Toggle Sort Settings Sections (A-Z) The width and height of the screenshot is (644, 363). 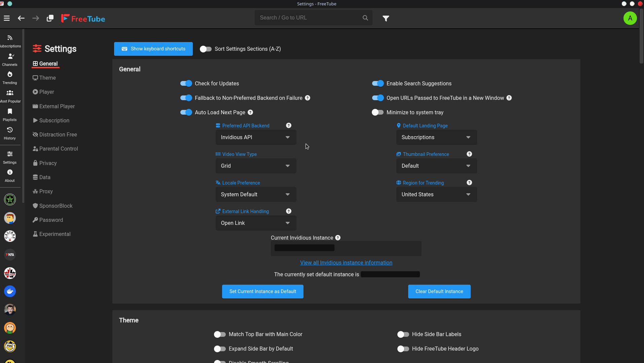[206, 49]
